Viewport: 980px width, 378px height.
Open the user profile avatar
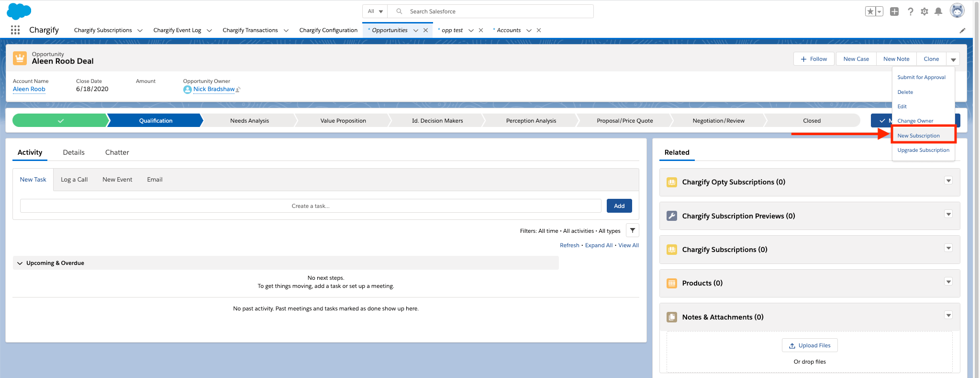[x=957, y=11]
